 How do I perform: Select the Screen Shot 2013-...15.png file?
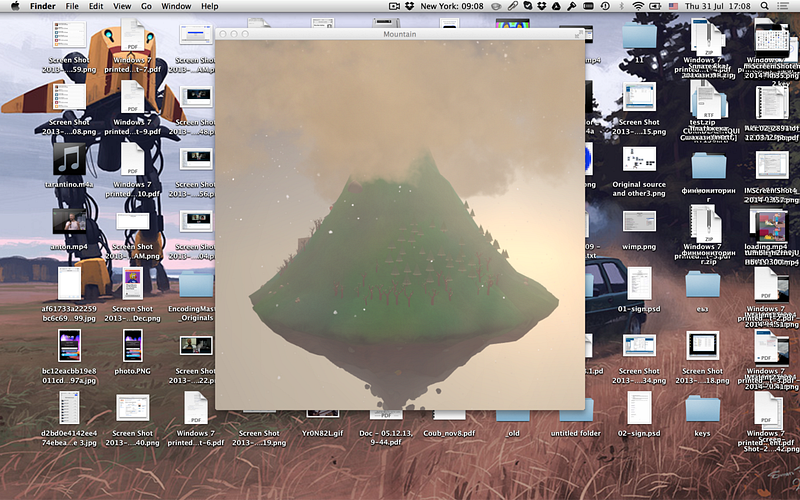[x=639, y=96]
